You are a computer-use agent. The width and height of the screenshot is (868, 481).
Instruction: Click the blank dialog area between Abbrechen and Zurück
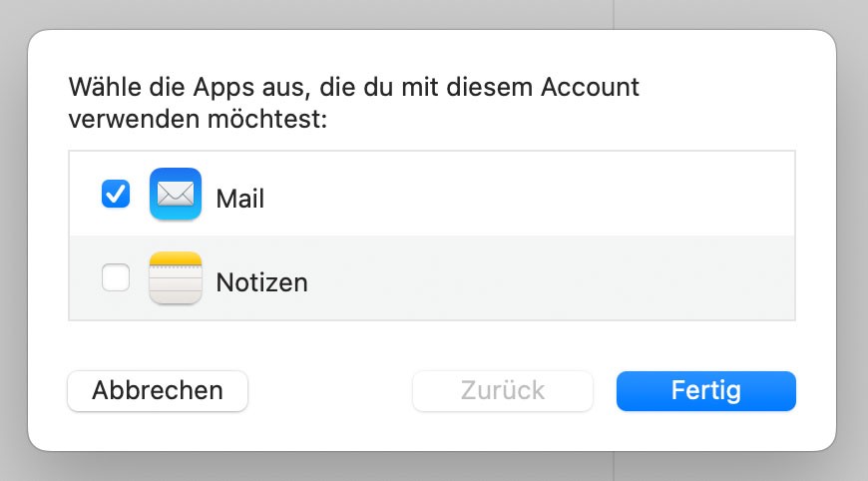[329, 390]
